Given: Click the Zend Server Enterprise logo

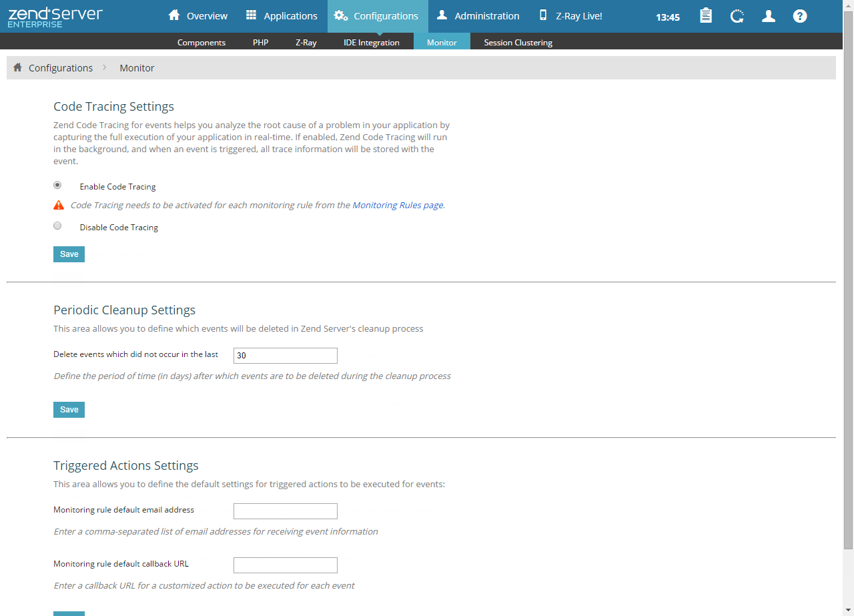Looking at the screenshot, I should coord(55,17).
